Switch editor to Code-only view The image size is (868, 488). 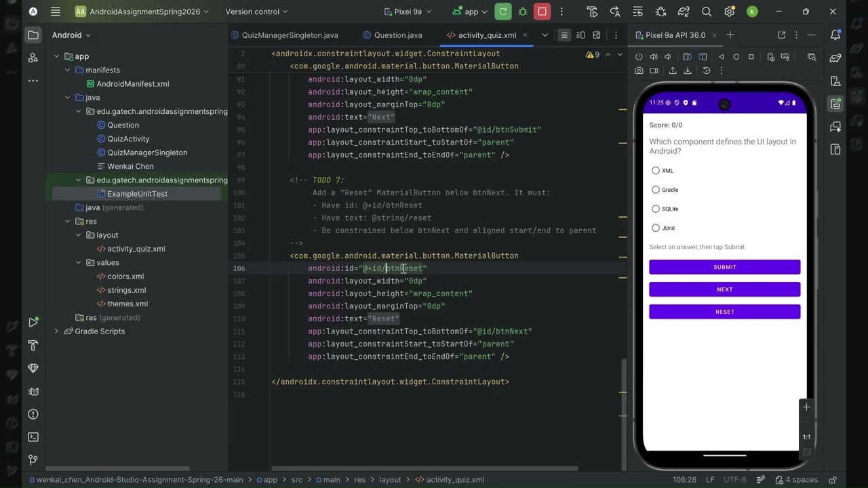pos(564,35)
